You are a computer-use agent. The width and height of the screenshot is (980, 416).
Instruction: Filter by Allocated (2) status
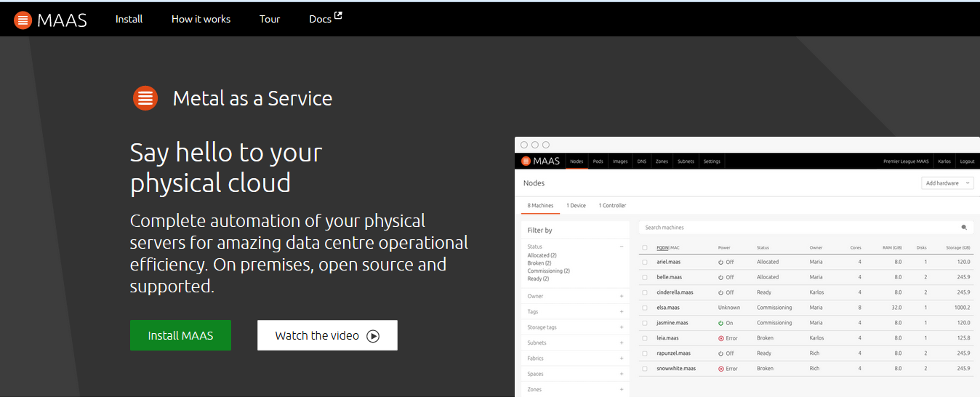542,255
